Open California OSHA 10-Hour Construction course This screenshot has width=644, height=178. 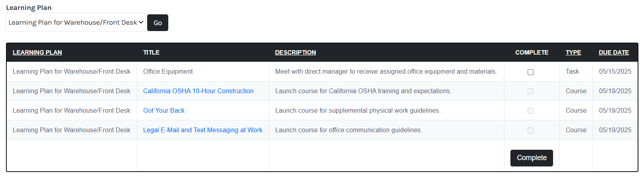tap(198, 91)
